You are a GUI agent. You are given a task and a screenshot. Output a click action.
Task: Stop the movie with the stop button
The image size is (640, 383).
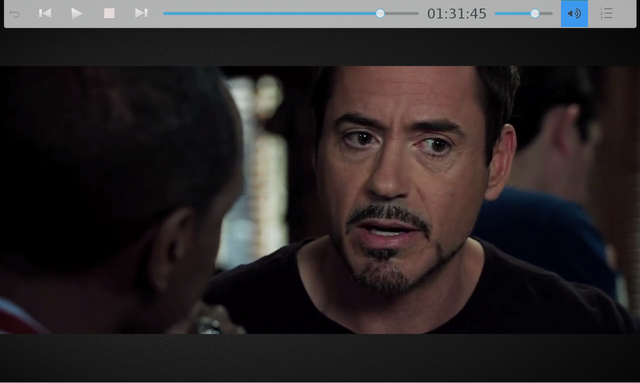[109, 13]
